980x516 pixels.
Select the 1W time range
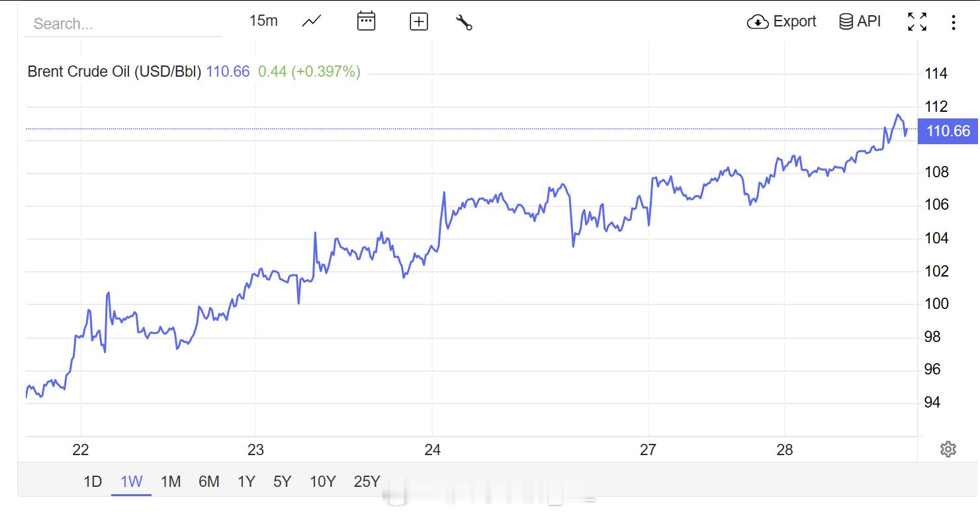132,482
